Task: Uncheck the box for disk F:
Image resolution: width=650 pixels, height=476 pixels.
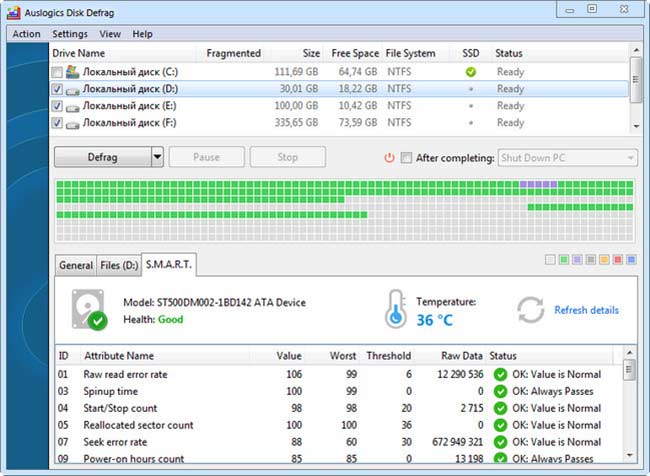Action: 57,123
